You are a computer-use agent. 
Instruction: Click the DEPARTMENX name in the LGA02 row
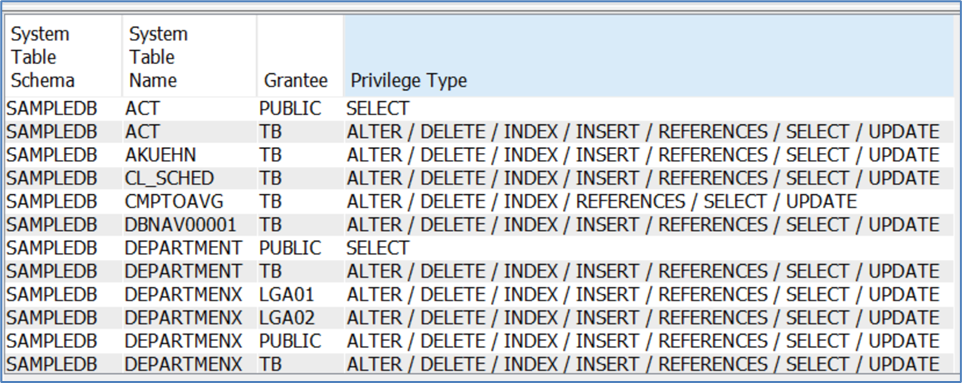tap(183, 318)
